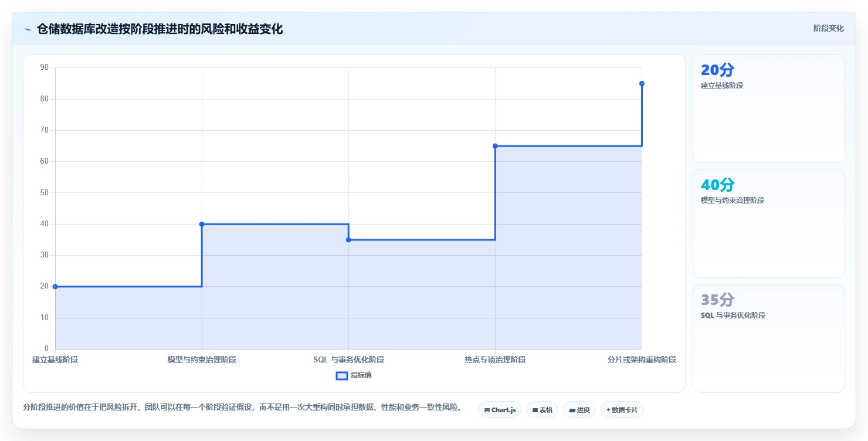Image resolution: width=868 pixels, height=441 pixels.
Task: Click the data point at SQL 与事务优化阶段 (35)
Action: tap(348, 239)
